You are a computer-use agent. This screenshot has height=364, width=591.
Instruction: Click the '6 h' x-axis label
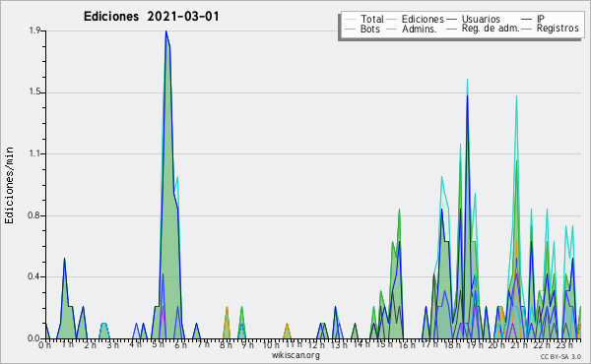pos(180,344)
